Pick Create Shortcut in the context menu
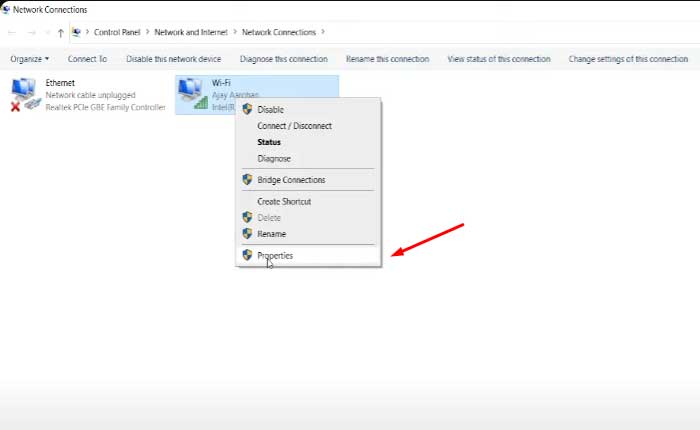 pyautogui.click(x=284, y=202)
